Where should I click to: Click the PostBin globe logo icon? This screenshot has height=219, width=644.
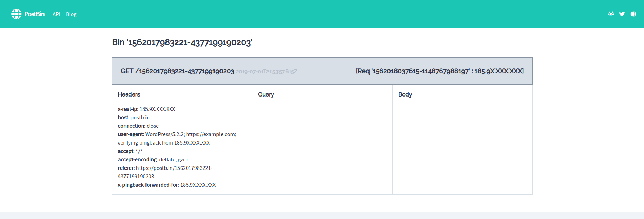coord(16,14)
